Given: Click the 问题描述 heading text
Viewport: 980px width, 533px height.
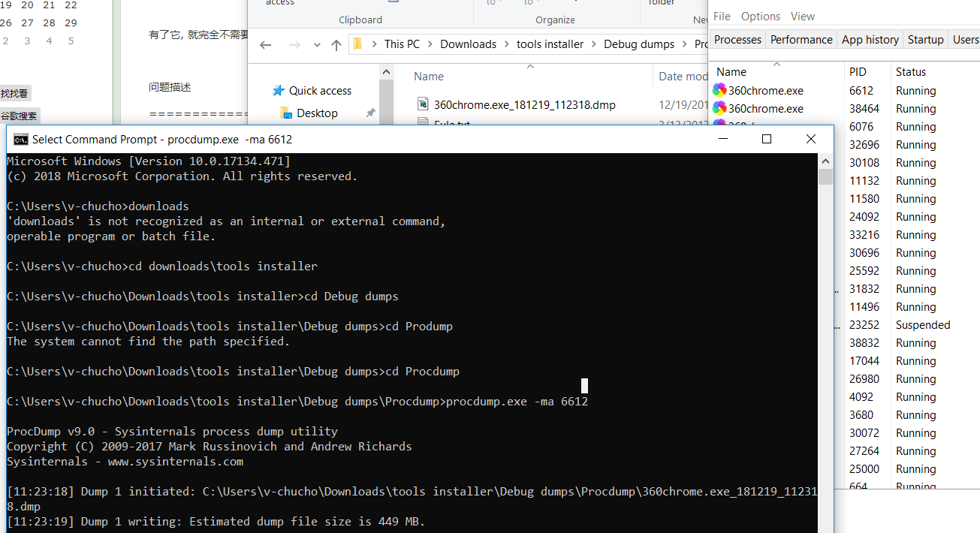Looking at the screenshot, I should tap(170, 87).
